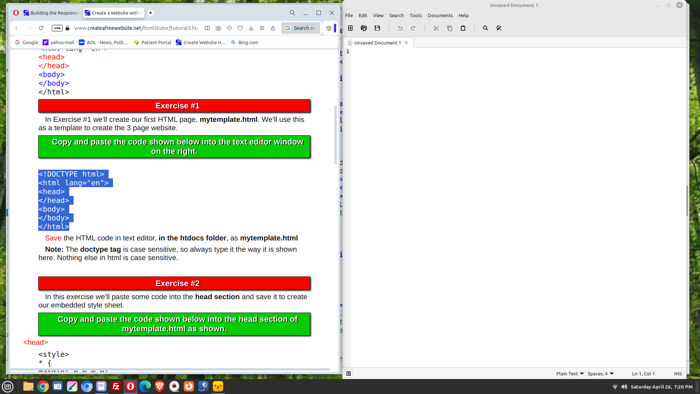Image resolution: width=700 pixels, height=394 pixels.
Task: Select the Create a Website browser tab
Action: pos(113,13)
